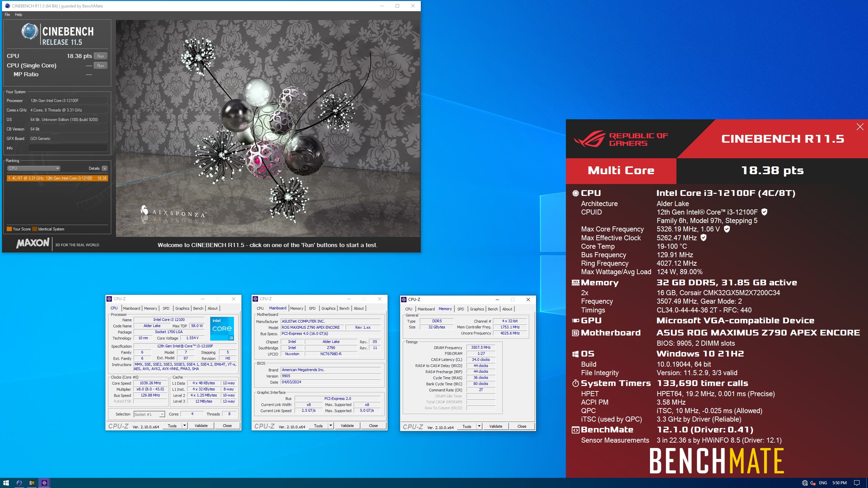868x488 pixels.
Task: Select CPU-Z taskbar icon
Action: tap(44, 483)
